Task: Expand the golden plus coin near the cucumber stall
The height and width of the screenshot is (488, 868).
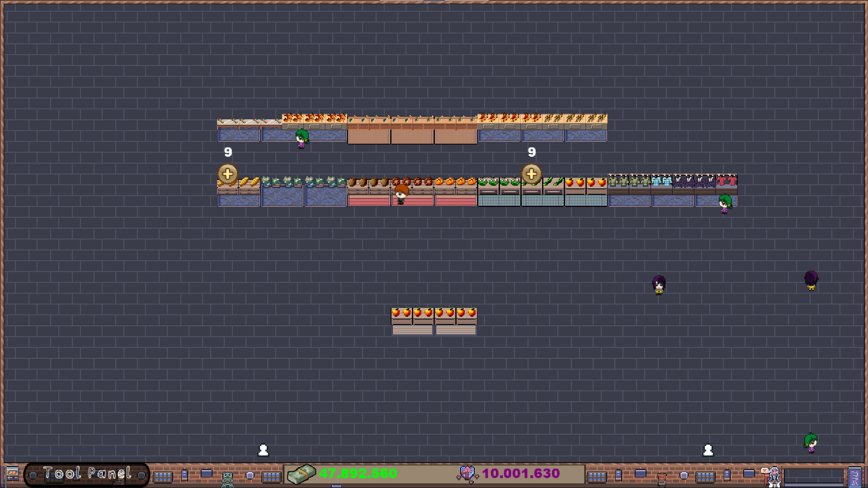Action: pos(532,173)
